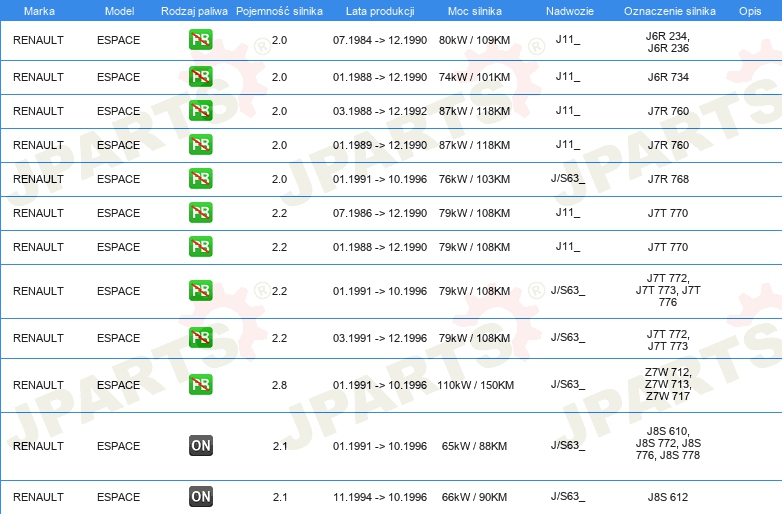Click body code J11_ in 80kW row
782x514 pixels.
click(x=568, y=39)
